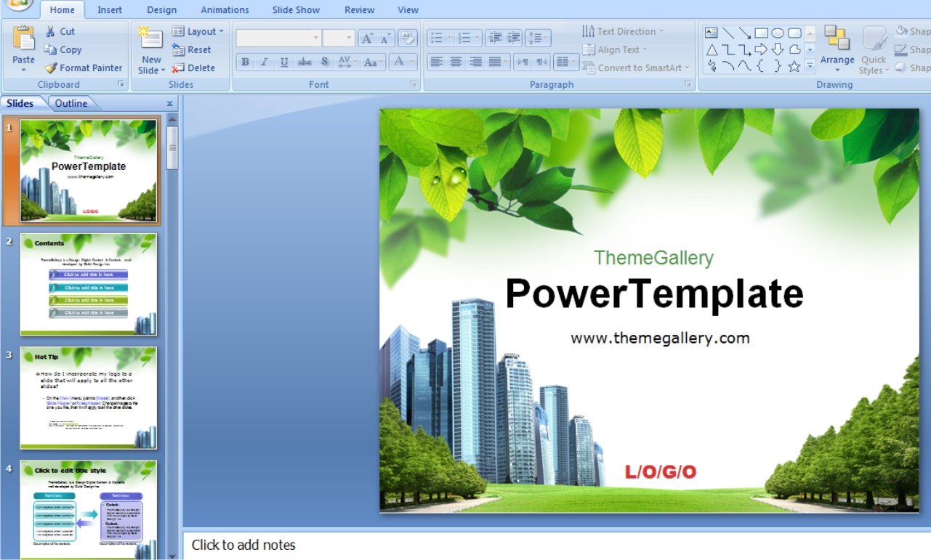Toggle Italic formatting

[265, 62]
